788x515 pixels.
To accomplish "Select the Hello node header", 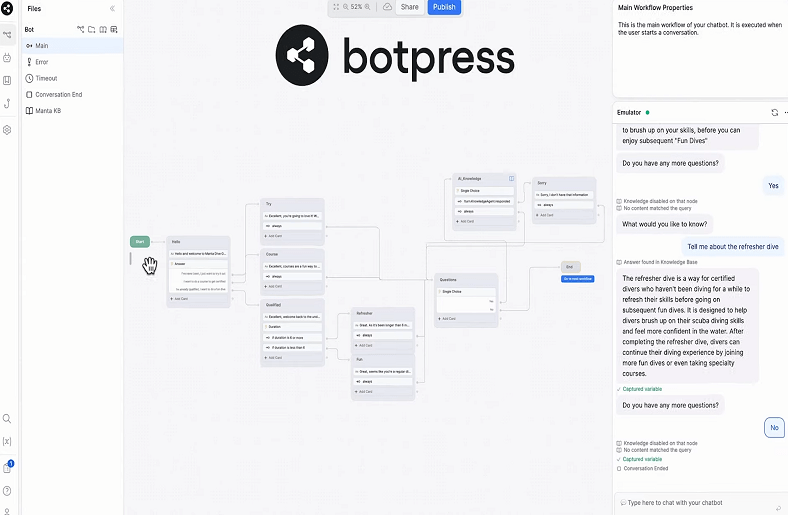I will (x=199, y=242).
